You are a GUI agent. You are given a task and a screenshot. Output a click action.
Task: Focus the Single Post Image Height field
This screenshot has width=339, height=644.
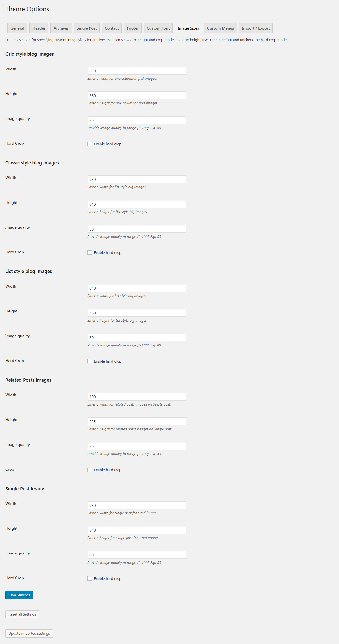coord(137,530)
